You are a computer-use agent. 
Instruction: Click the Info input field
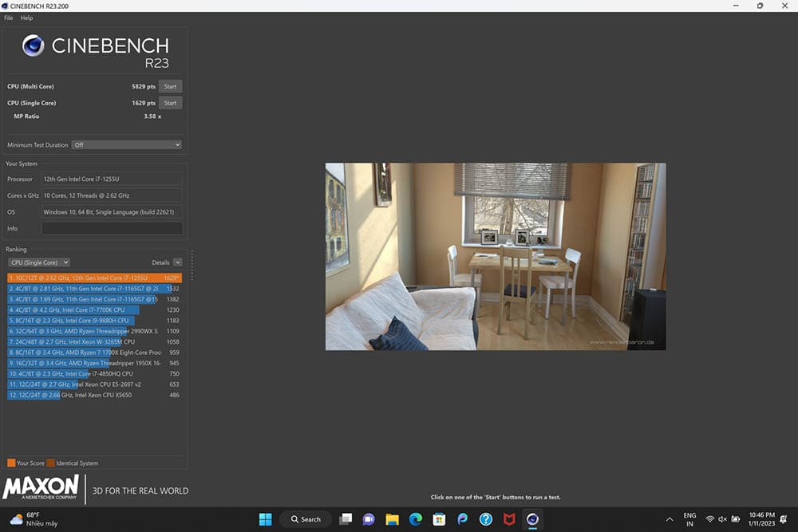point(112,229)
